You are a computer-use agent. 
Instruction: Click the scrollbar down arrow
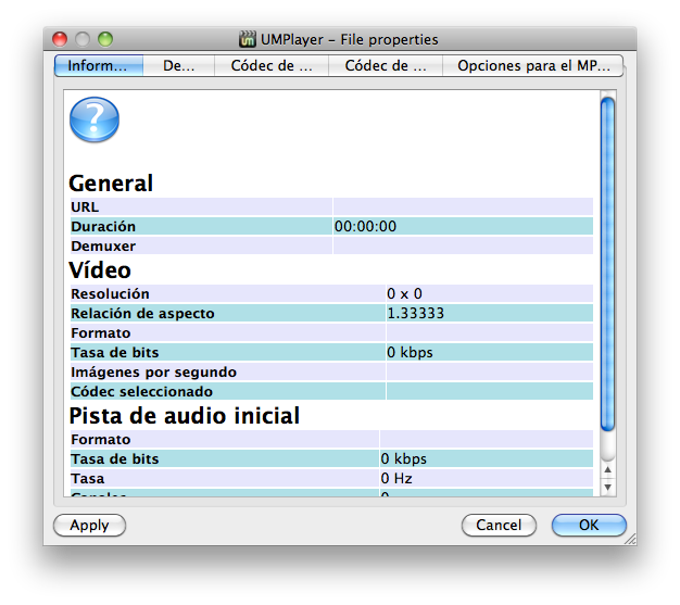608,487
